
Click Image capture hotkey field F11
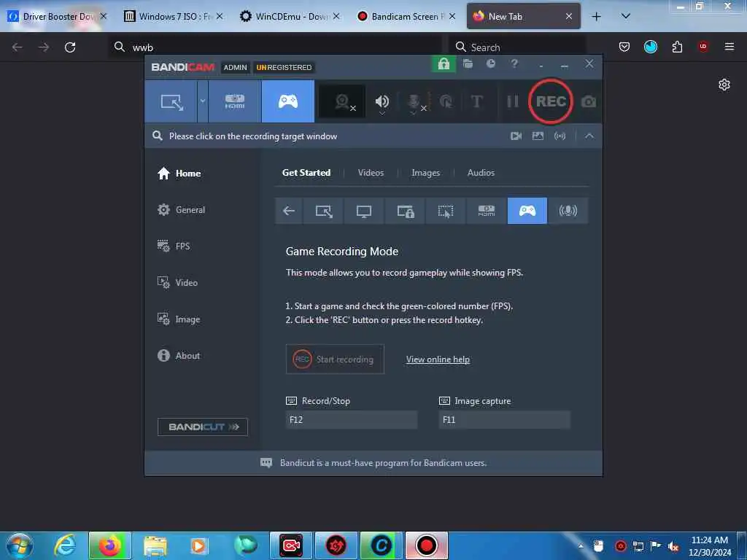pos(505,419)
